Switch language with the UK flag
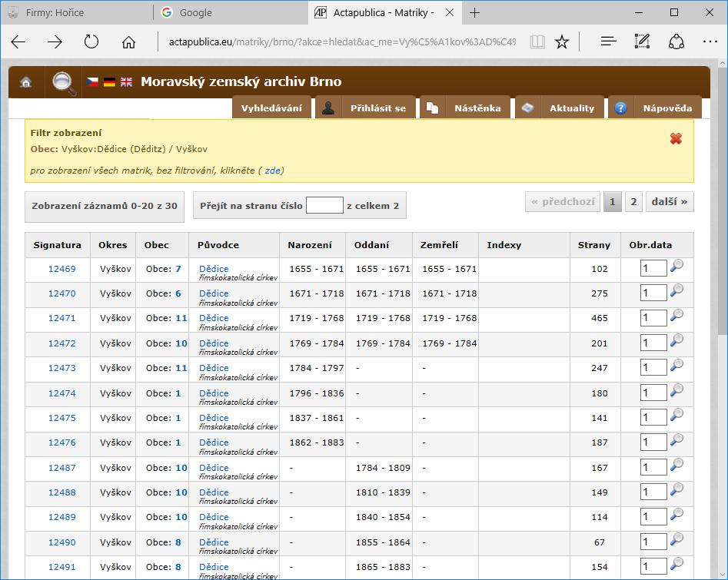This screenshot has height=580, width=728. click(x=126, y=82)
